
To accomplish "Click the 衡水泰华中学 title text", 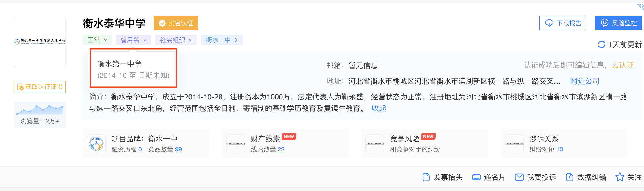I will pos(114,23).
